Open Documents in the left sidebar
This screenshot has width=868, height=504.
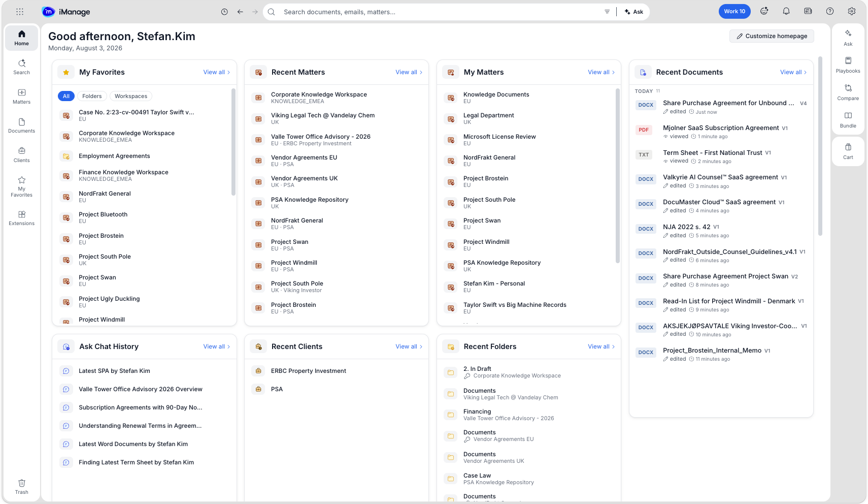click(x=22, y=125)
